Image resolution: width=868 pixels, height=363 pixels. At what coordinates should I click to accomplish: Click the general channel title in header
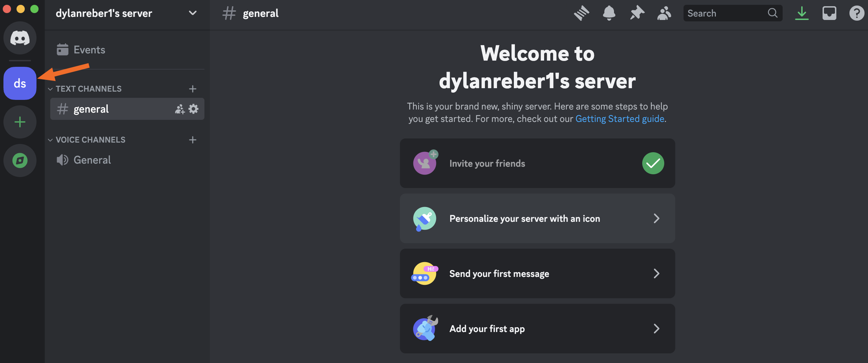261,13
